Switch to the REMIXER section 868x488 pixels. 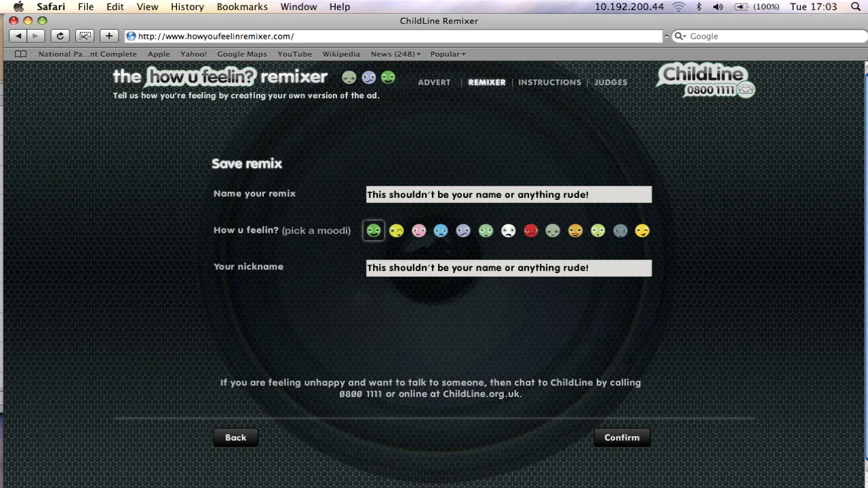(487, 82)
